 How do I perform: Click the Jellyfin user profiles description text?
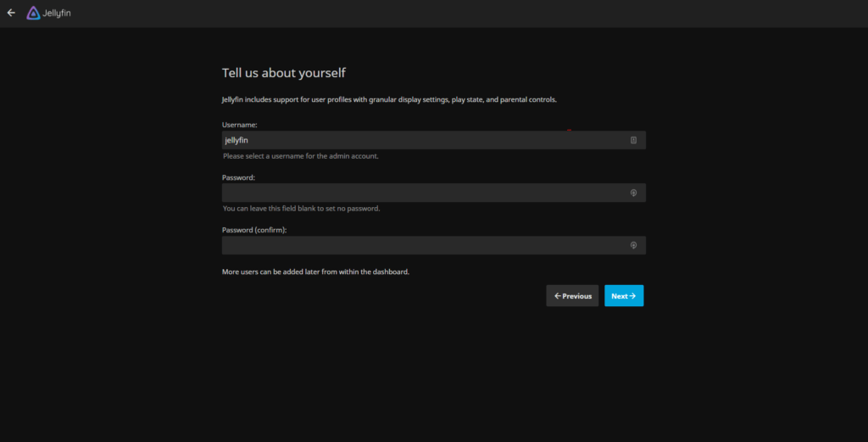[x=389, y=100]
